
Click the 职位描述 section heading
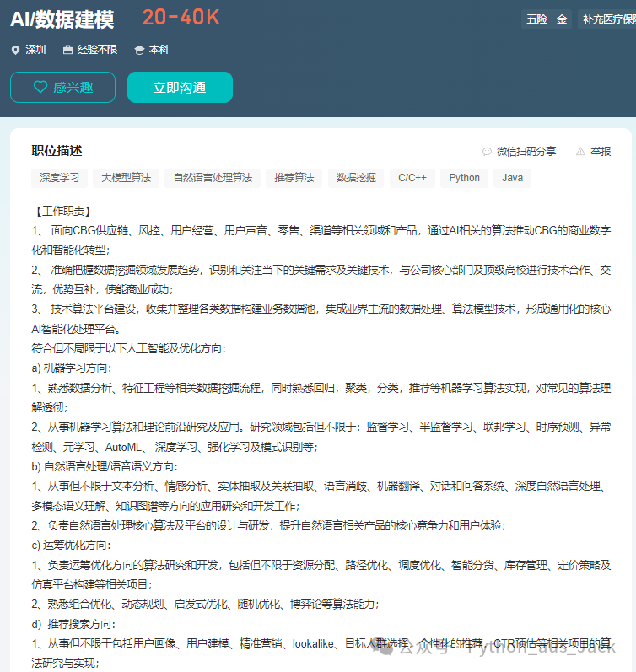click(x=57, y=151)
